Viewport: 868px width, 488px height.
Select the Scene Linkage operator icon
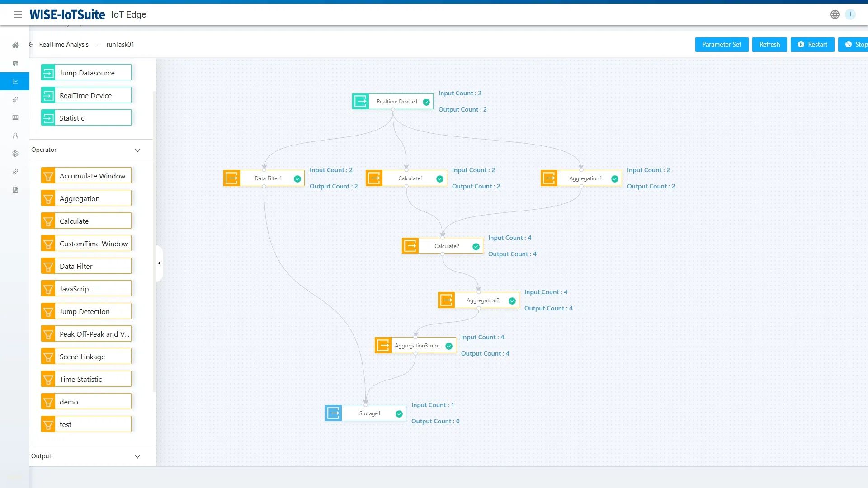(x=48, y=357)
